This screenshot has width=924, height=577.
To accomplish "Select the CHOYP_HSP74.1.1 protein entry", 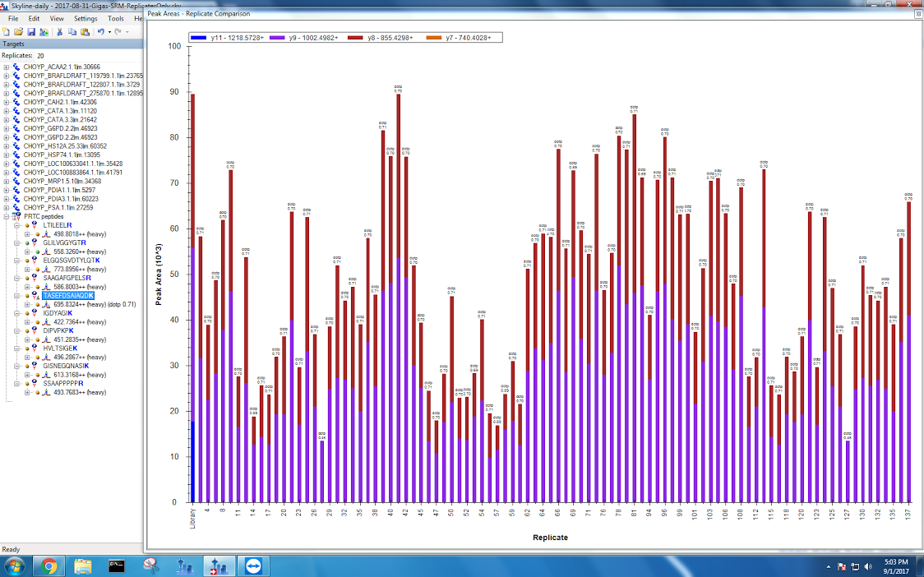I will point(61,155).
